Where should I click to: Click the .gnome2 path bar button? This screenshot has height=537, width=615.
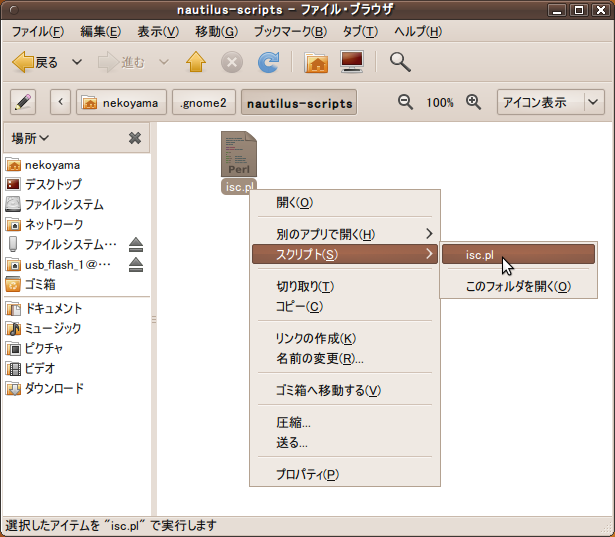205,103
